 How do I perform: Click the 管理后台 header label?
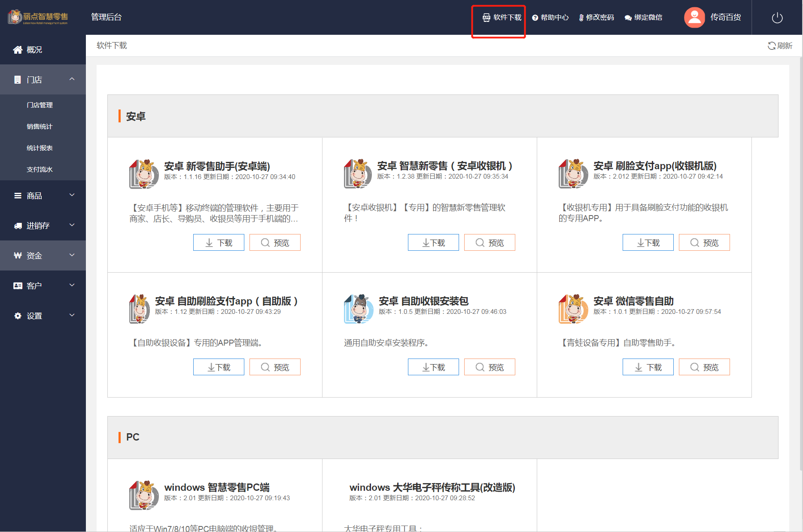[x=106, y=17]
